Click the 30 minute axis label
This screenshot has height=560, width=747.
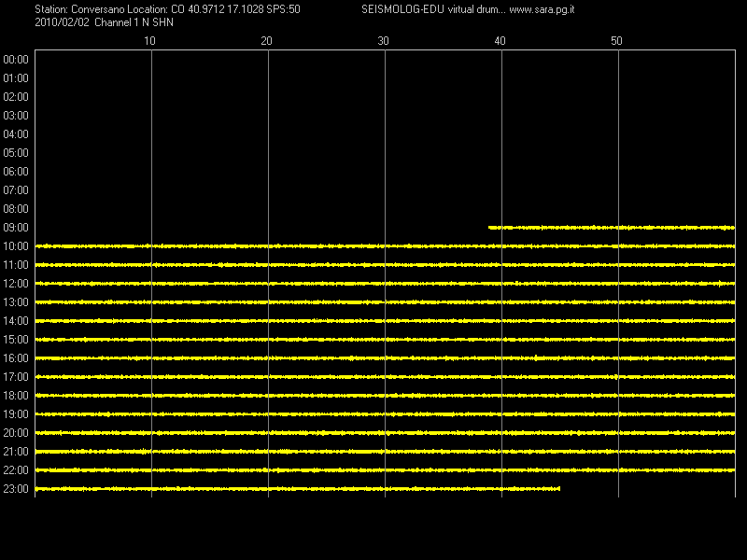click(x=383, y=41)
